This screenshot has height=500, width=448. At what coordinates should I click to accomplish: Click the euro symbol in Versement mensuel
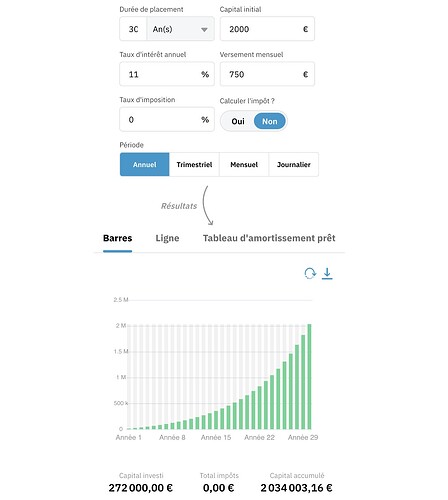305,74
